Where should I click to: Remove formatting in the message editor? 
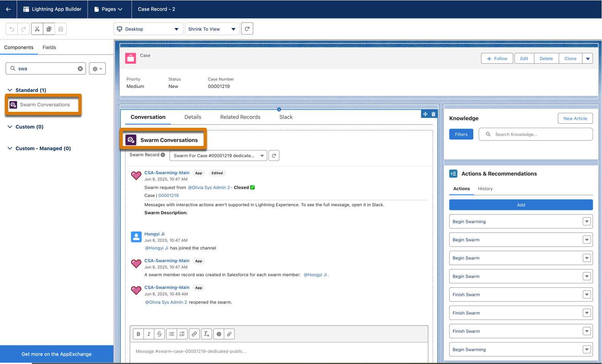206,334
